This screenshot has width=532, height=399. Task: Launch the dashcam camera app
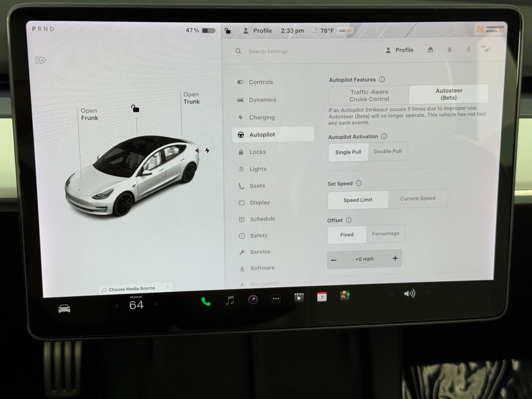[x=253, y=300]
